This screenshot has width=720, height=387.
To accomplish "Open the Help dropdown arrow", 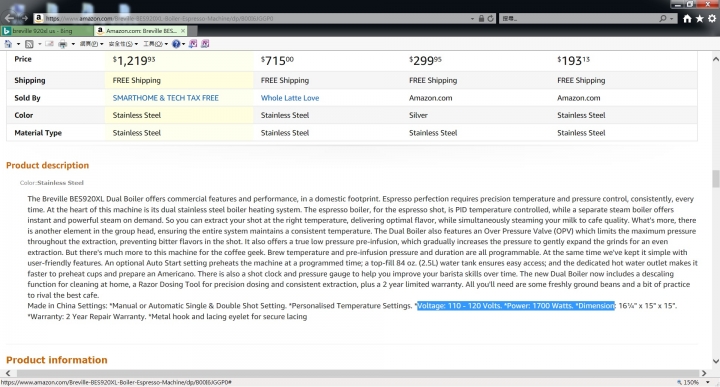I will click(184, 44).
